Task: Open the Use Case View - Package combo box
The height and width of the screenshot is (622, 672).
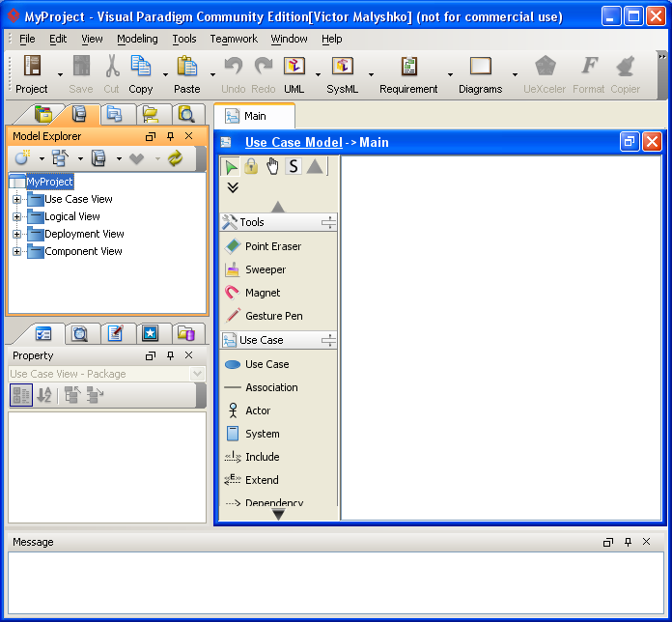Action: pos(107,374)
